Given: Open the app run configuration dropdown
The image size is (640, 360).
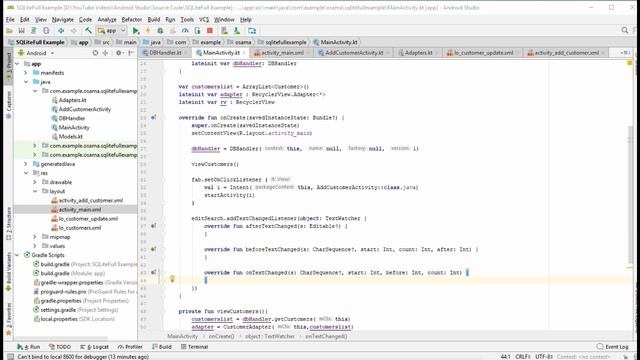Looking at the screenshot, I should [x=111, y=31].
